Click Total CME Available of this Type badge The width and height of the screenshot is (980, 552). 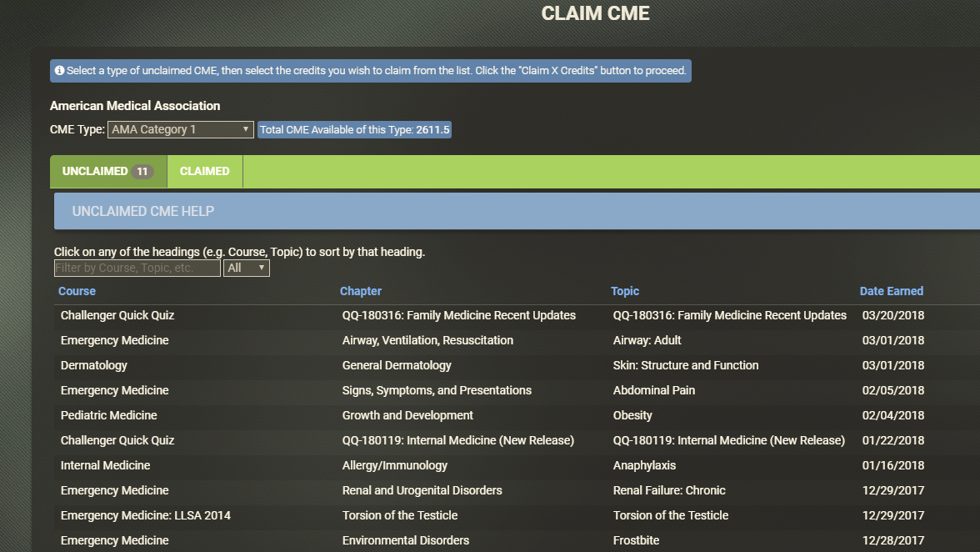point(354,129)
